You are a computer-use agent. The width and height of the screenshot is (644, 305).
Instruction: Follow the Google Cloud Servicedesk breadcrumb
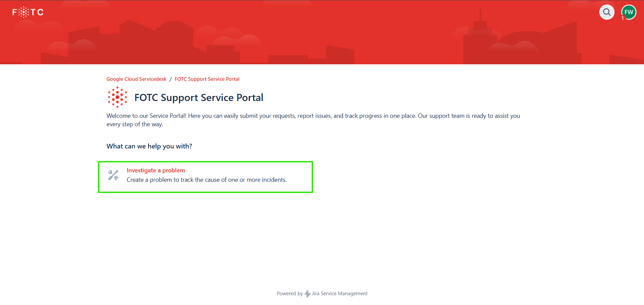pos(136,79)
